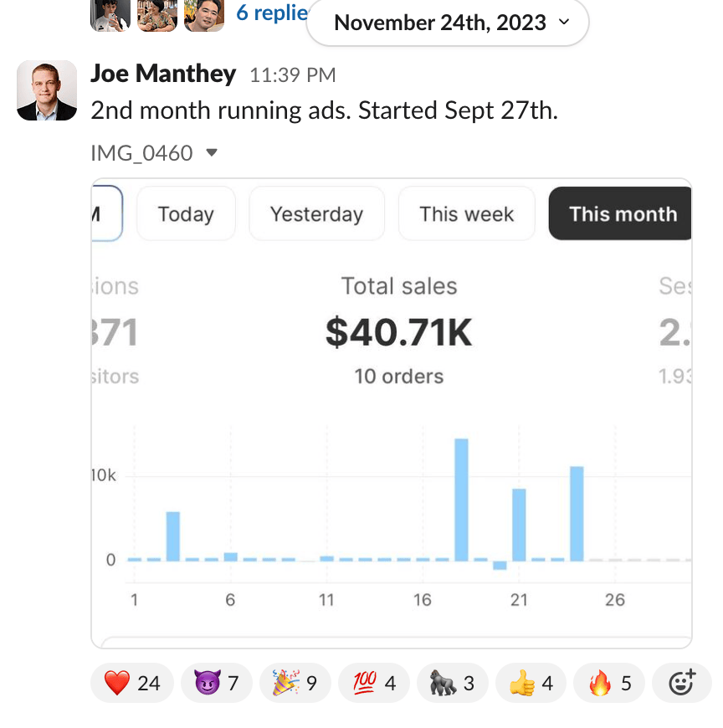Open the add reaction picker
The image size is (723, 728).
point(682,684)
